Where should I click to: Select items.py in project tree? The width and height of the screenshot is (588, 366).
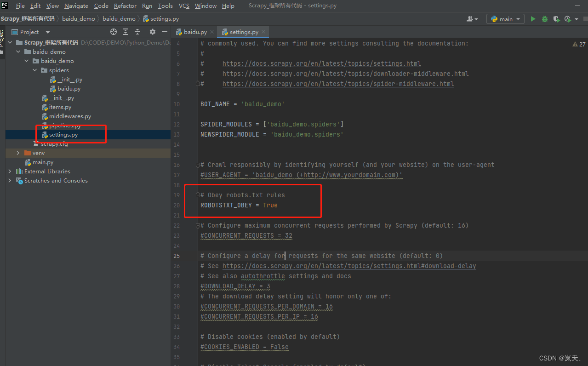(x=60, y=107)
